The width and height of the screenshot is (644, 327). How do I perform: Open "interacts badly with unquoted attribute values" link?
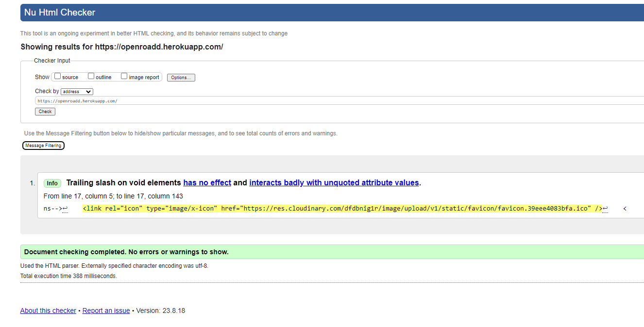334,182
